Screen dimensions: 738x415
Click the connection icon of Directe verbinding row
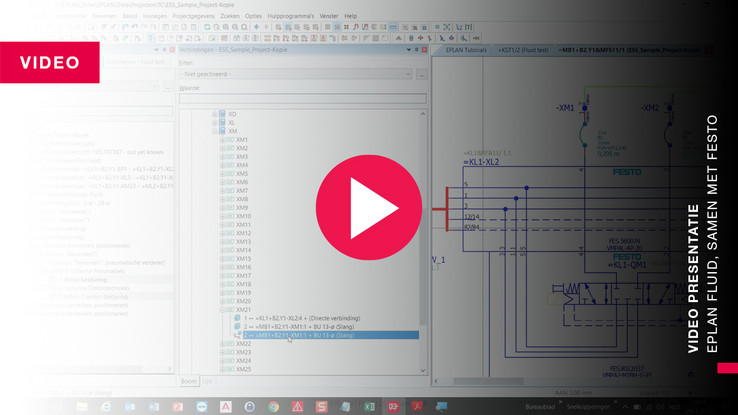coord(238,318)
